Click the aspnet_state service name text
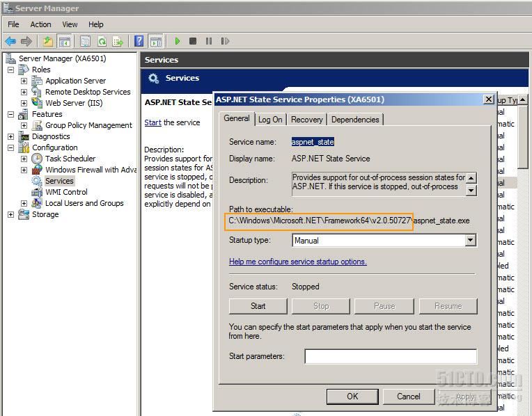Image resolution: width=532 pixels, height=416 pixels. tap(313, 142)
